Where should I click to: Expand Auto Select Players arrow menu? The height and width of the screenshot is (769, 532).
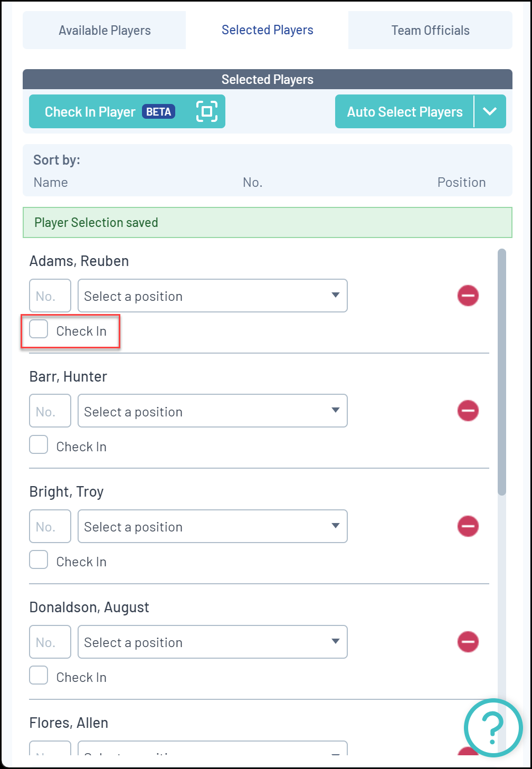point(490,111)
